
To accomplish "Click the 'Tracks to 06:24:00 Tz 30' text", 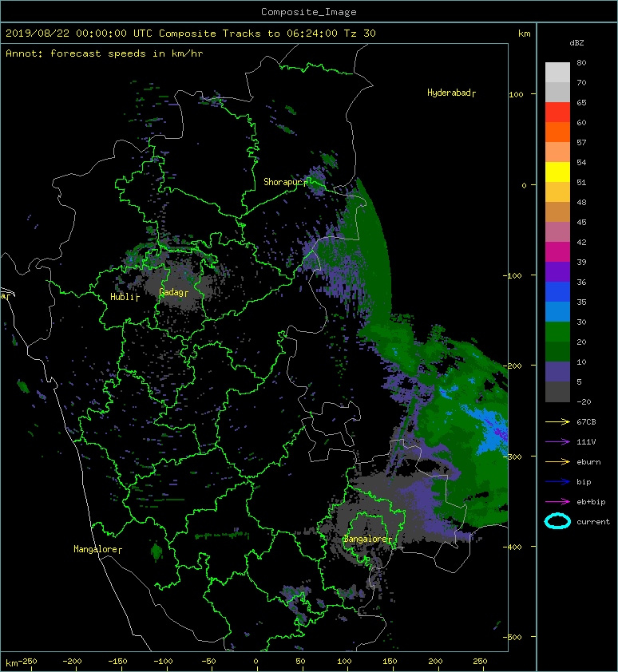I will pyautogui.click(x=299, y=34).
